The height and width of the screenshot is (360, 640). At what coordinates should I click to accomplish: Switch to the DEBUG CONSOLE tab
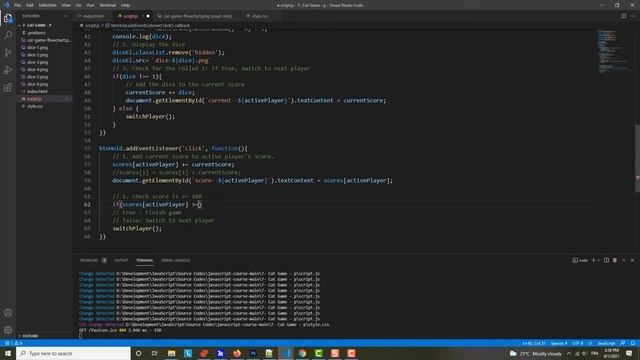(x=176, y=260)
